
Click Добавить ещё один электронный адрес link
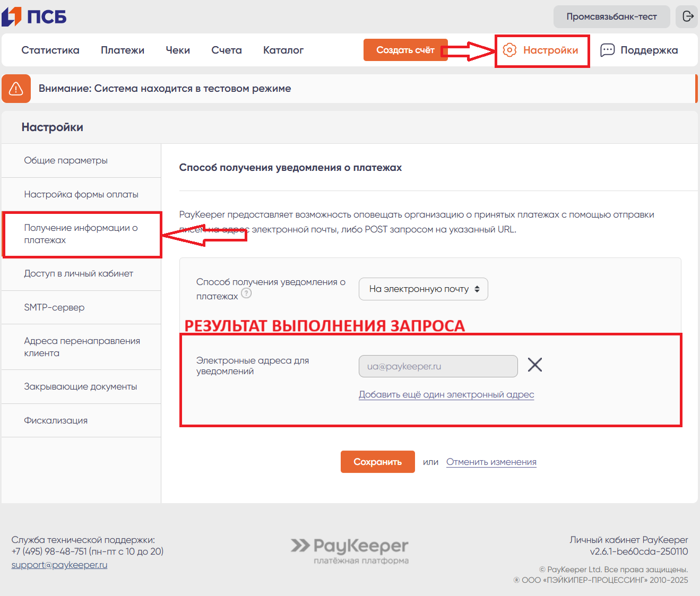pos(446,394)
